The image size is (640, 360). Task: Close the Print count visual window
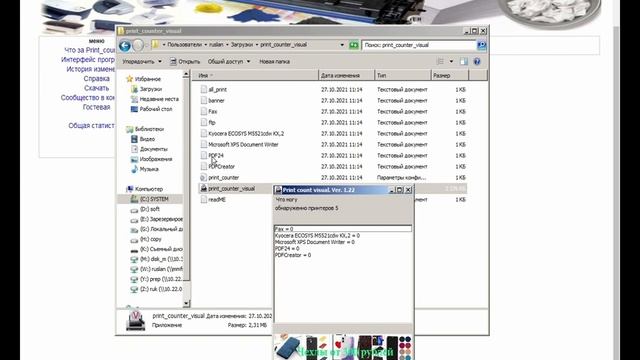click(408, 190)
